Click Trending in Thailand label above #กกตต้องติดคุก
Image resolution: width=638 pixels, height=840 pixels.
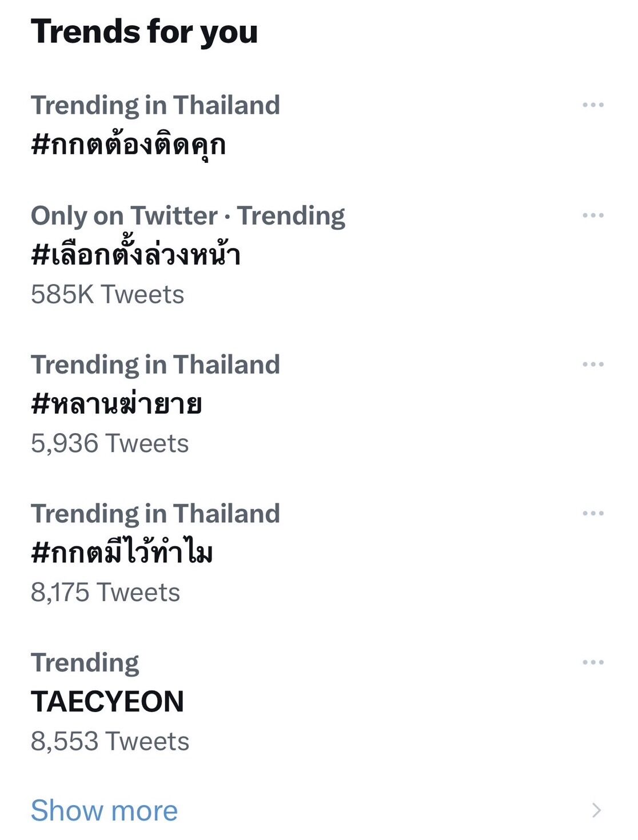click(x=155, y=105)
